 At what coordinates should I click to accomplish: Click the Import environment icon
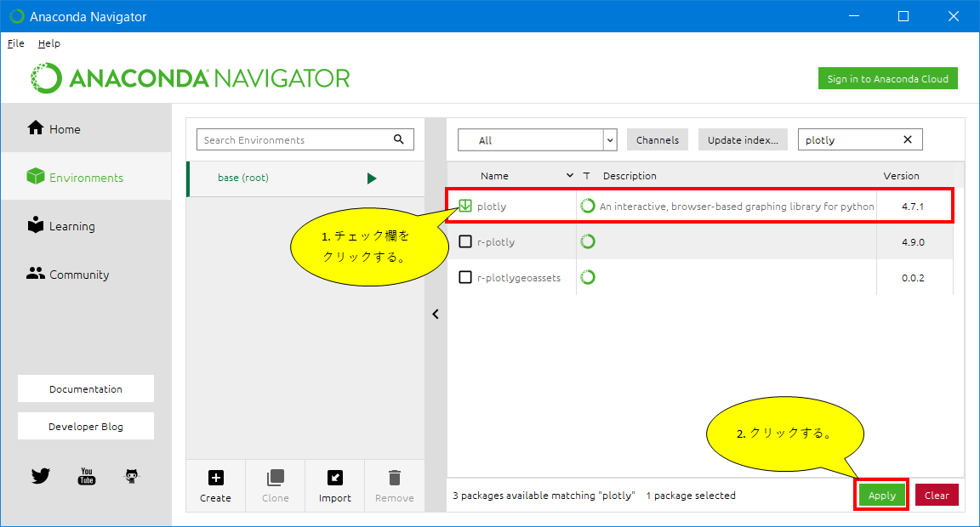tap(335, 478)
